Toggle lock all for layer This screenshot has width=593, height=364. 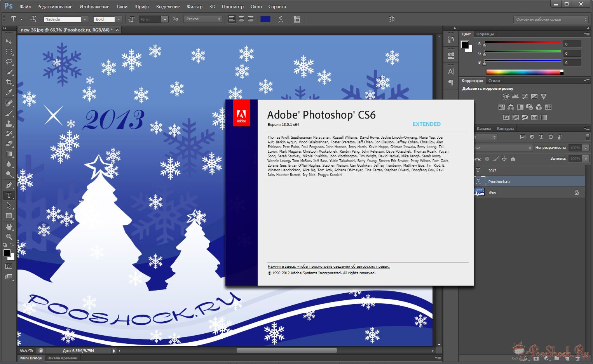click(513, 158)
